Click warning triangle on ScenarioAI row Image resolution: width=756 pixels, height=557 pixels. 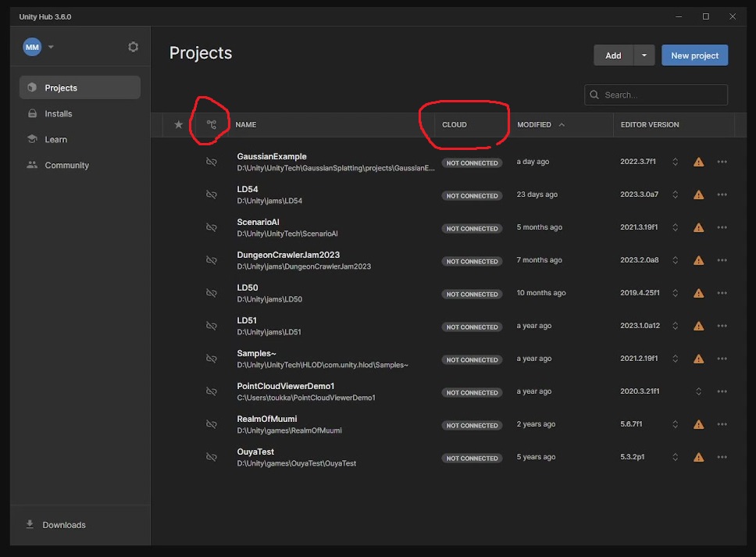pyautogui.click(x=699, y=227)
